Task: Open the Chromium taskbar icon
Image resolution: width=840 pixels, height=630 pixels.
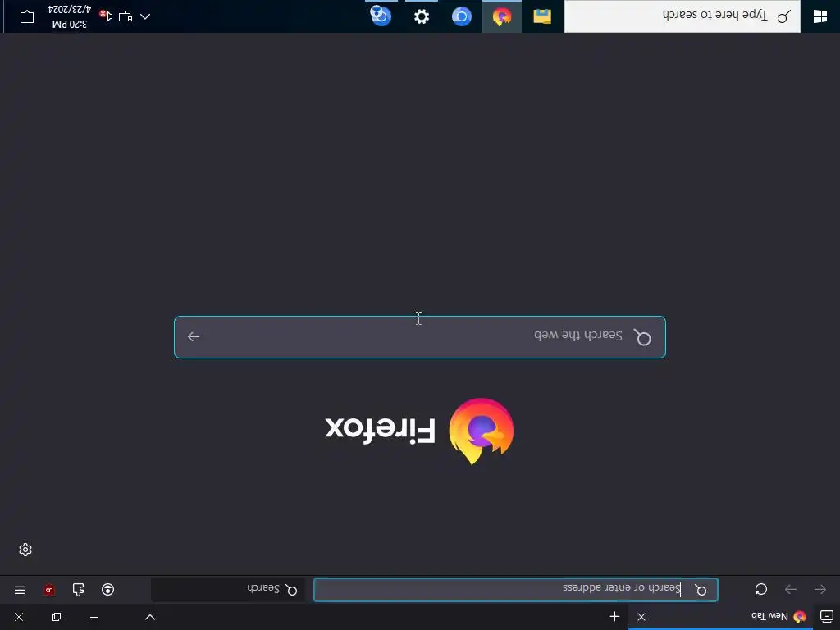Action: (x=461, y=16)
